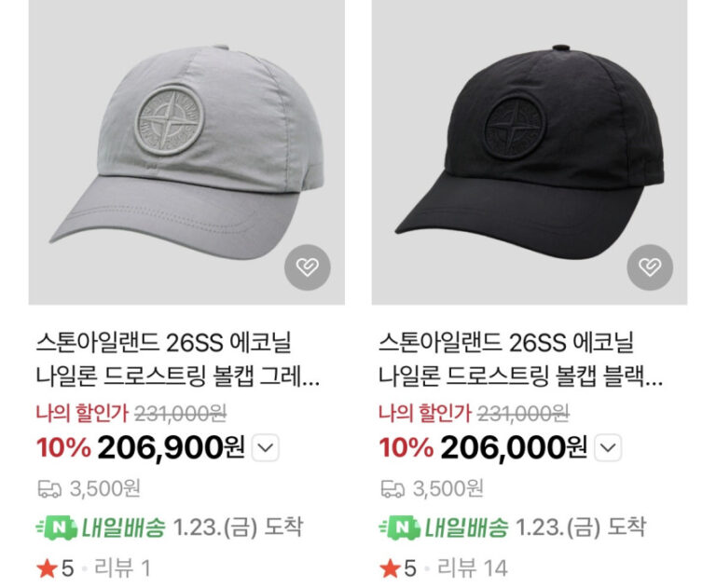Open 리뷰 14 for the black cap
Screen dimensions: 716x588
click(x=473, y=568)
